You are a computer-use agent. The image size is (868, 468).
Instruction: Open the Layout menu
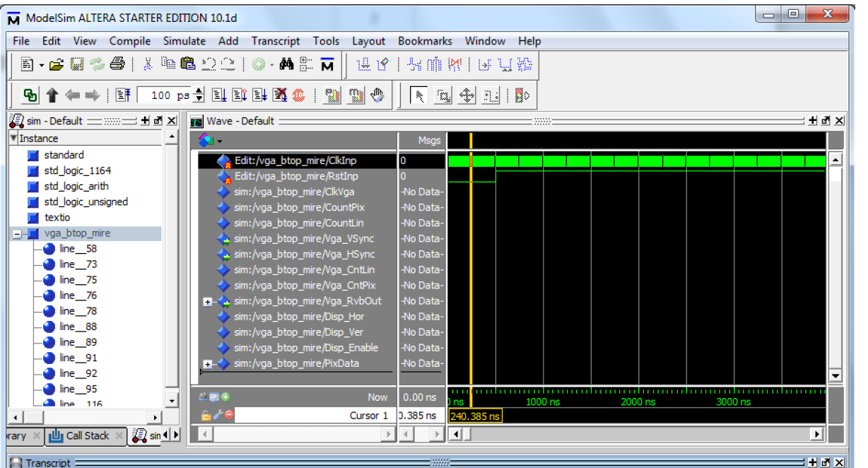click(x=369, y=41)
